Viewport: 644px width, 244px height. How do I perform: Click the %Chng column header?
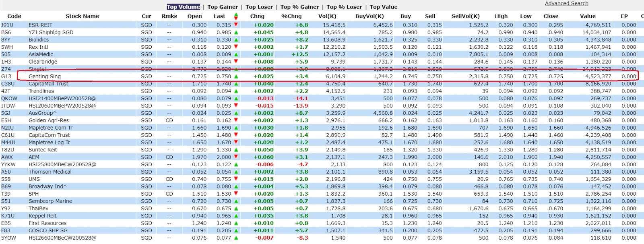291,16
